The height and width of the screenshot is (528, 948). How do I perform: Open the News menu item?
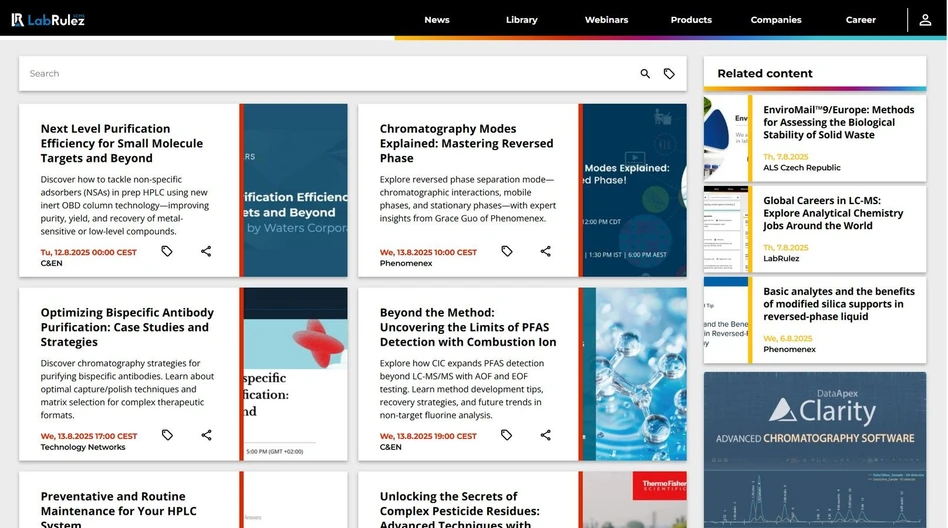click(x=437, y=20)
